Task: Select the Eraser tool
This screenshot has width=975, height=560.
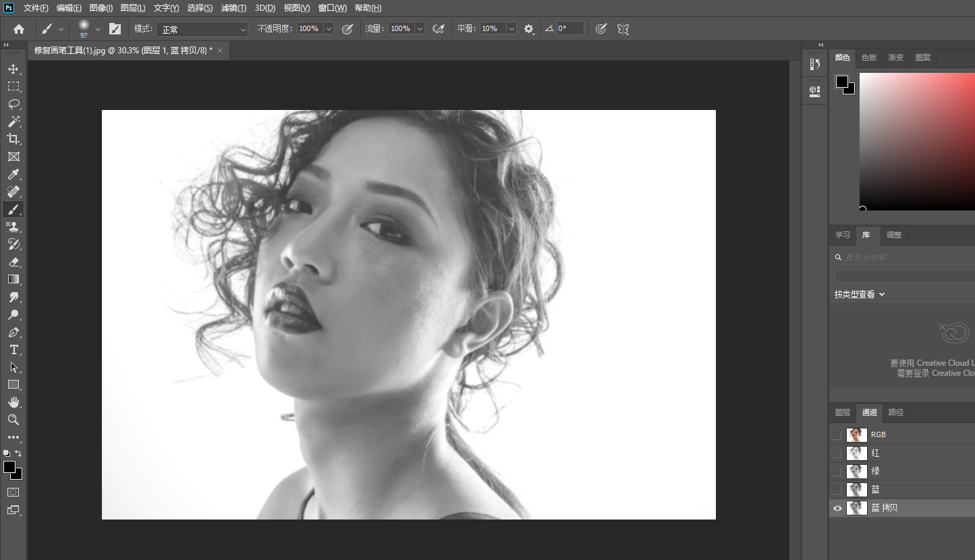Action: pos(13,262)
